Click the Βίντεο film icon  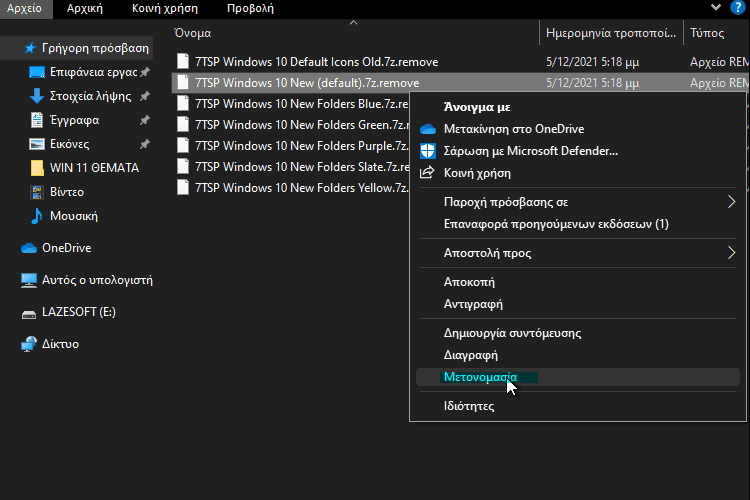coord(37,192)
